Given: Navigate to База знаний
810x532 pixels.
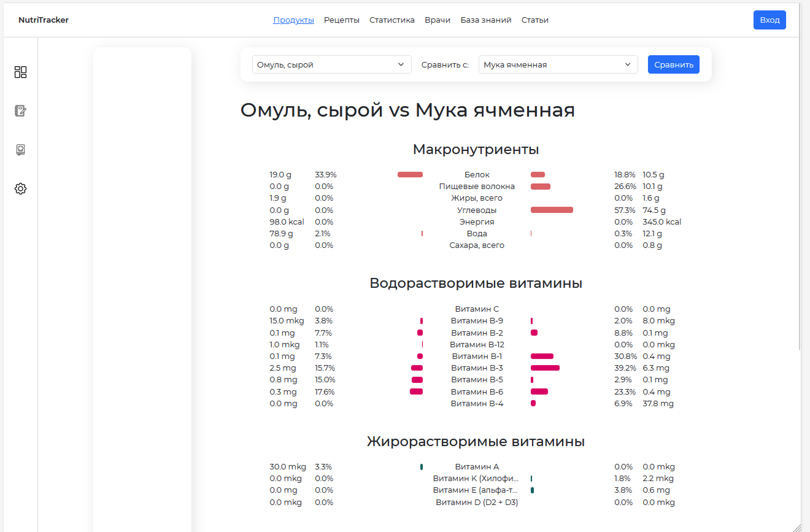Looking at the screenshot, I should [486, 20].
